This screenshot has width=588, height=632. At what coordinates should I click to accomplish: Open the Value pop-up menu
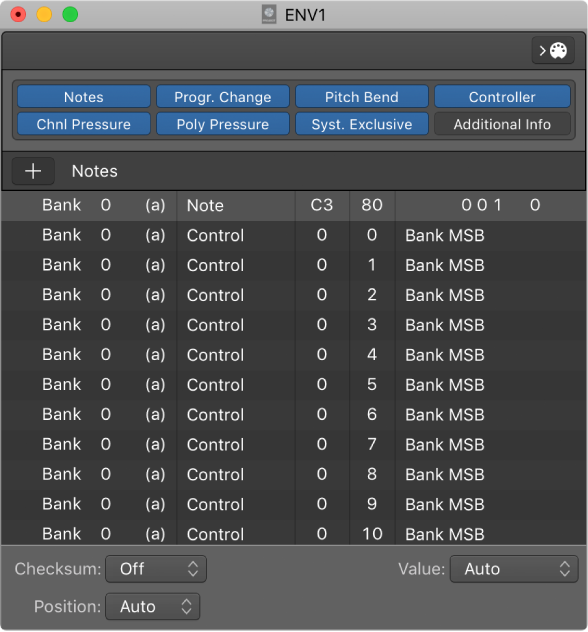tap(514, 569)
